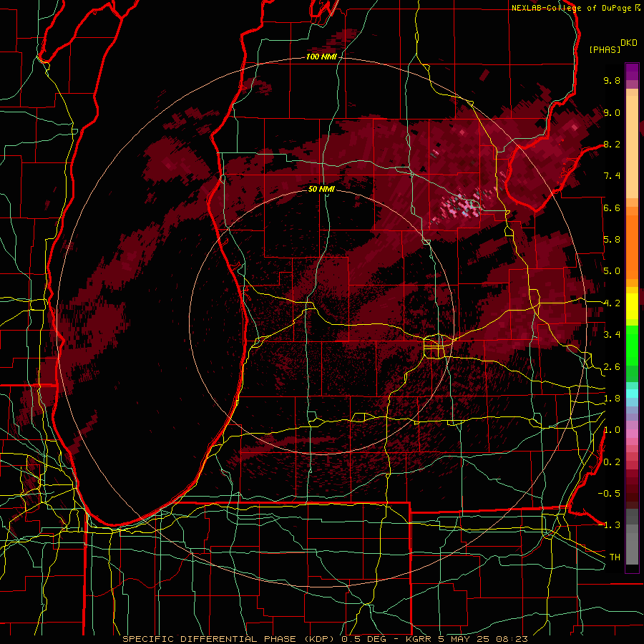The width and height of the screenshot is (644, 644).
Task: Click the [PHAS] legend title
Action: coord(605,49)
